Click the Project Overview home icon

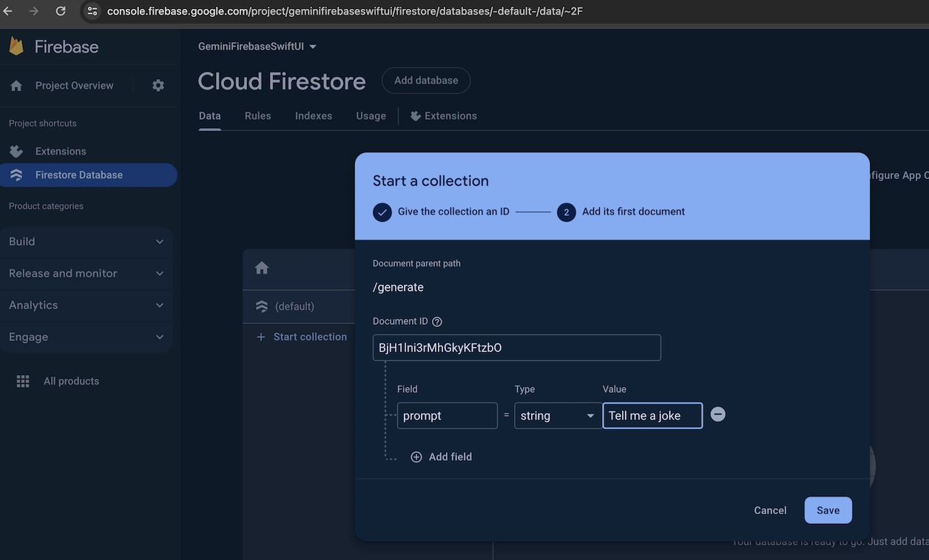(16, 86)
